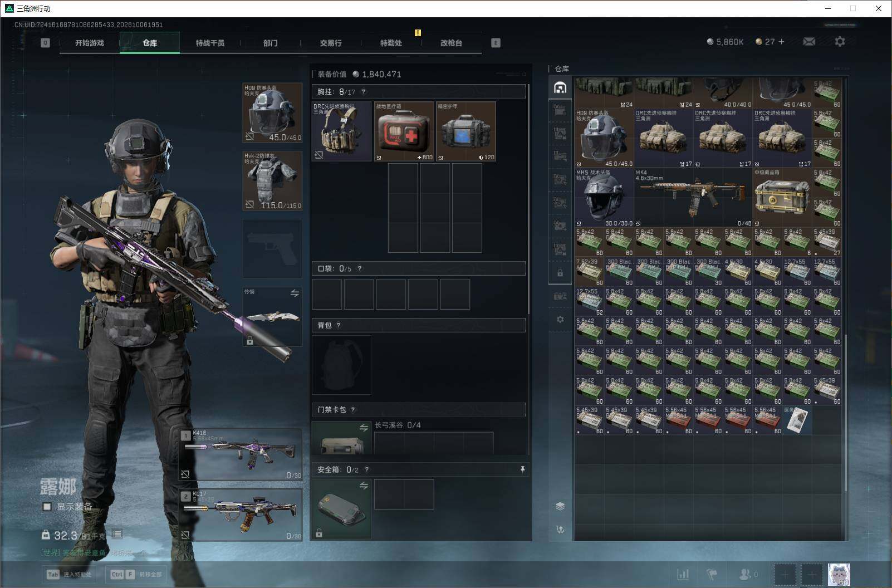Viewport: 892px width, 588px height.
Task: Switch to 开始游戏 tab
Action: [90, 43]
